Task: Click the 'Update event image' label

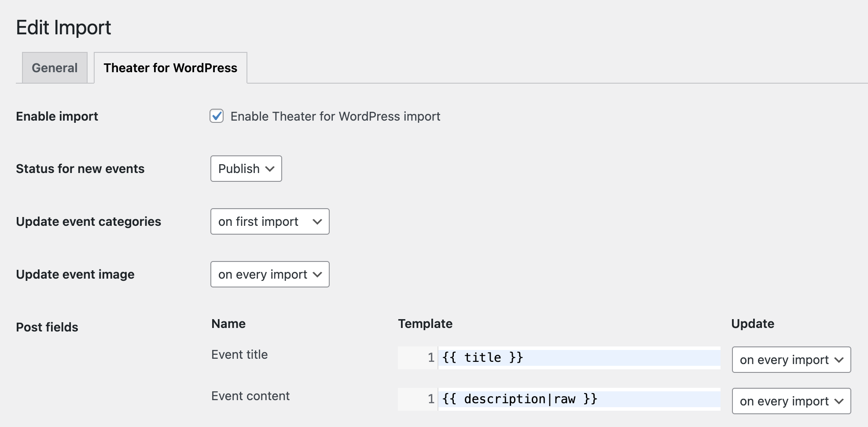Action: tap(75, 274)
